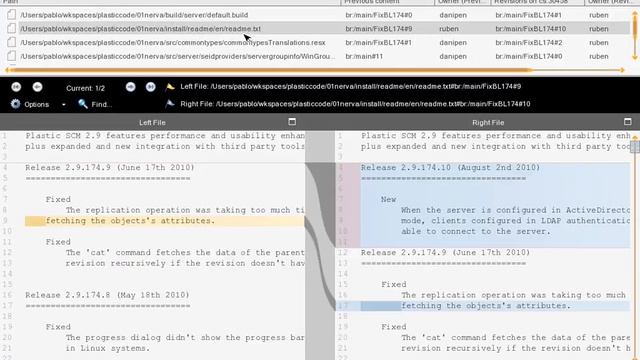
Task: Expand the Options dropdown arrow
Action: [64, 104]
